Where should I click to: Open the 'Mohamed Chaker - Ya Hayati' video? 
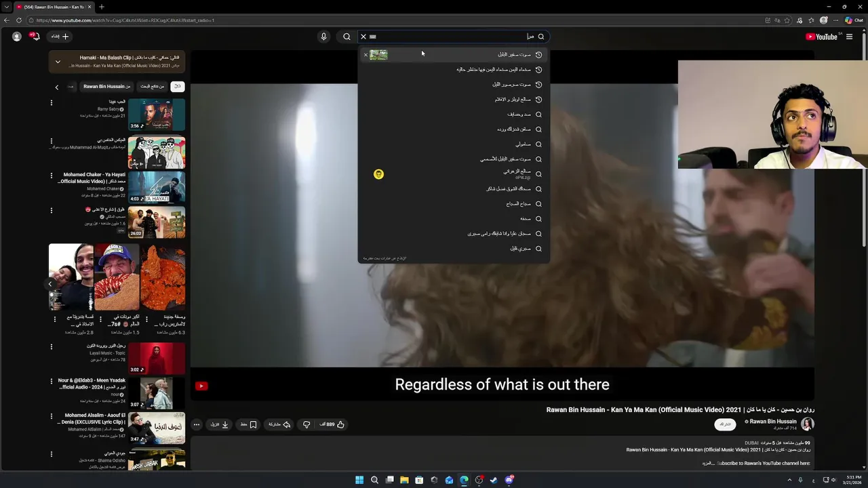157,188
